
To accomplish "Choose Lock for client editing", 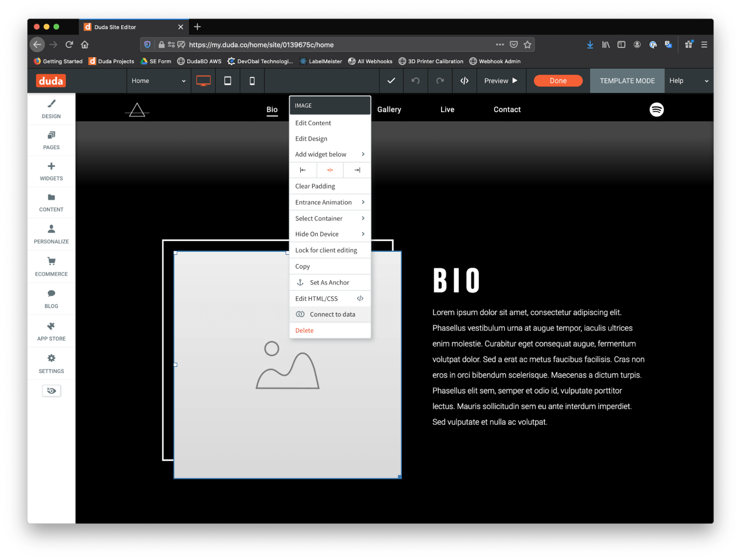I will (330, 250).
